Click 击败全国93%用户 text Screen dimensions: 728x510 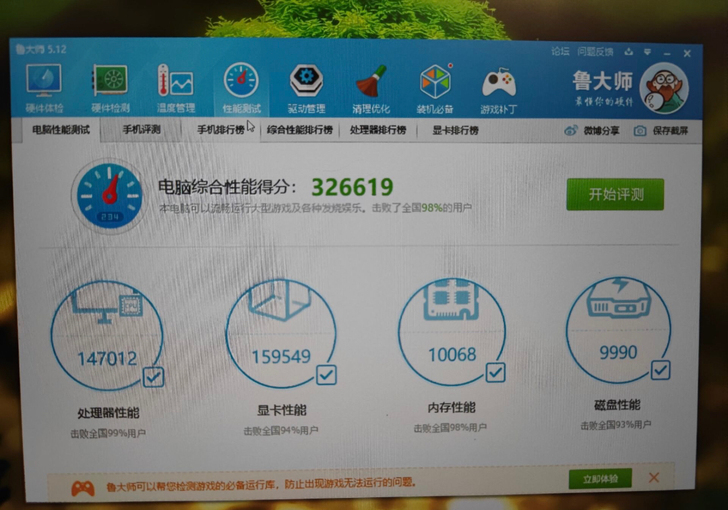click(616, 425)
